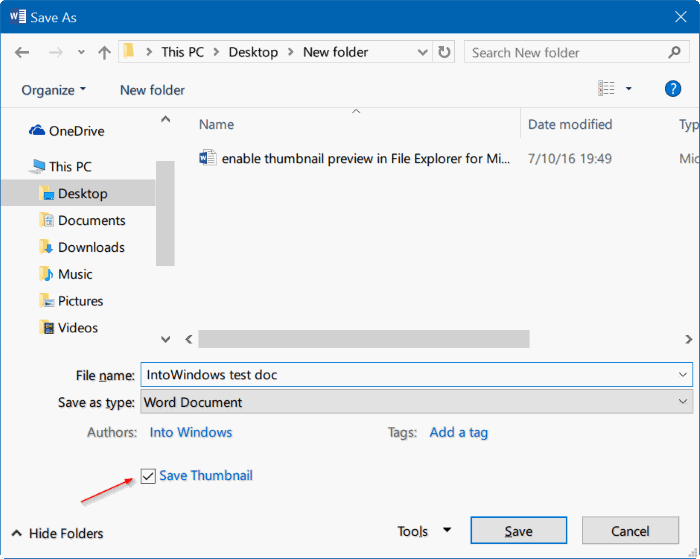The image size is (700, 559).
Task: Click the OneDrive cloud icon
Action: point(37,130)
